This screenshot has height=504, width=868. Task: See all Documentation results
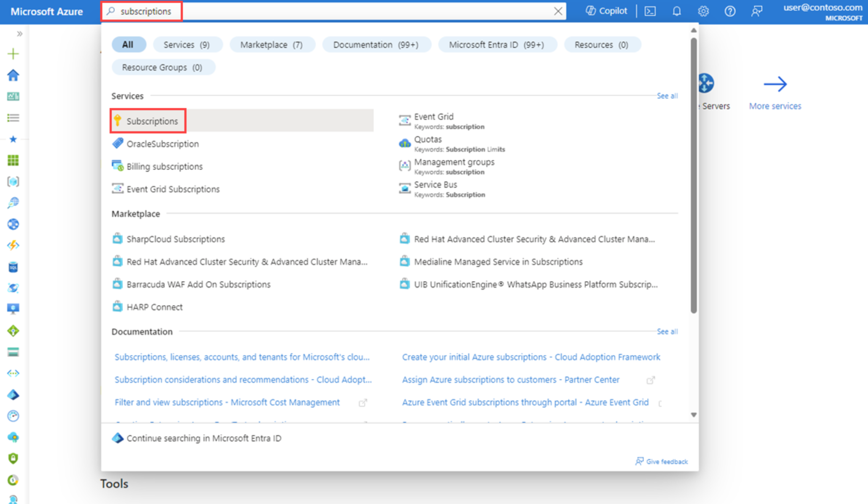click(667, 331)
